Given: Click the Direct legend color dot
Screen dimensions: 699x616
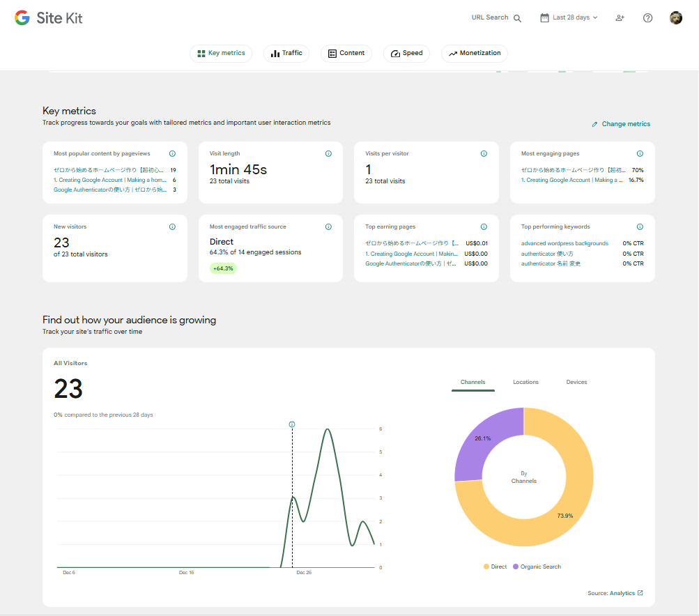Looking at the screenshot, I should [486, 567].
